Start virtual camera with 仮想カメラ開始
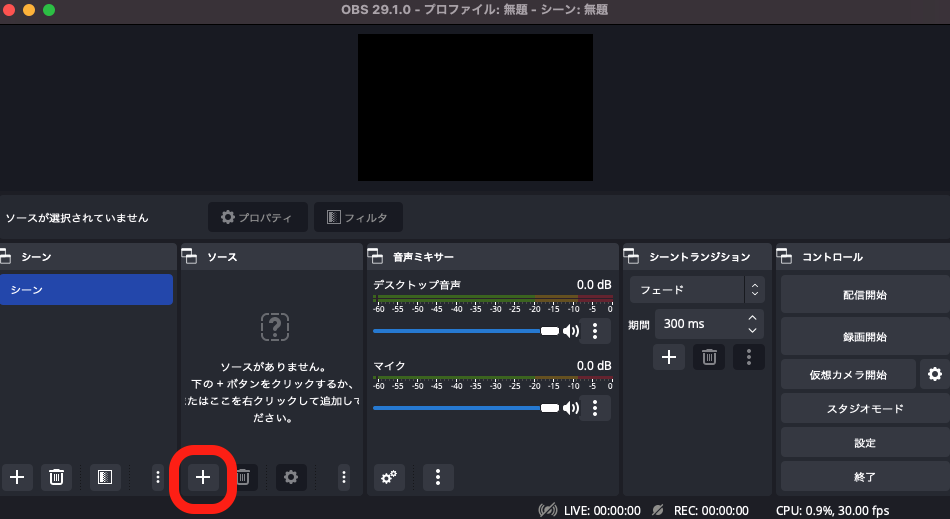950x519 pixels. point(848,374)
